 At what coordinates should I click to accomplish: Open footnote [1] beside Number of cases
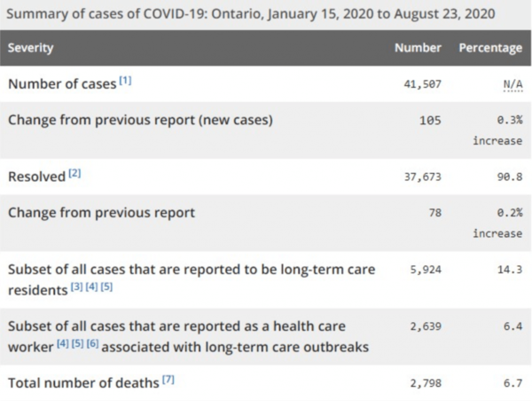(x=125, y=82)
